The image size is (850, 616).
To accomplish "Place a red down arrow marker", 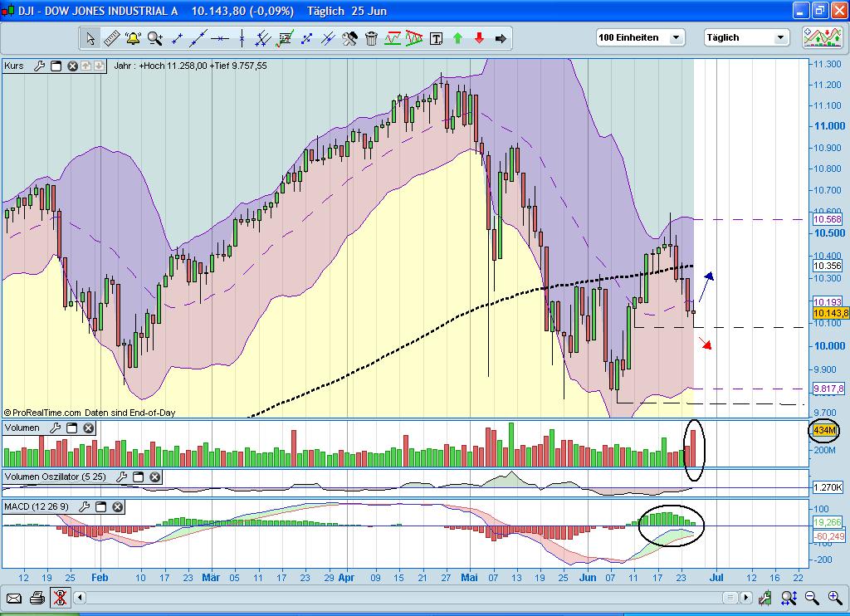I will tap(479, 38).
